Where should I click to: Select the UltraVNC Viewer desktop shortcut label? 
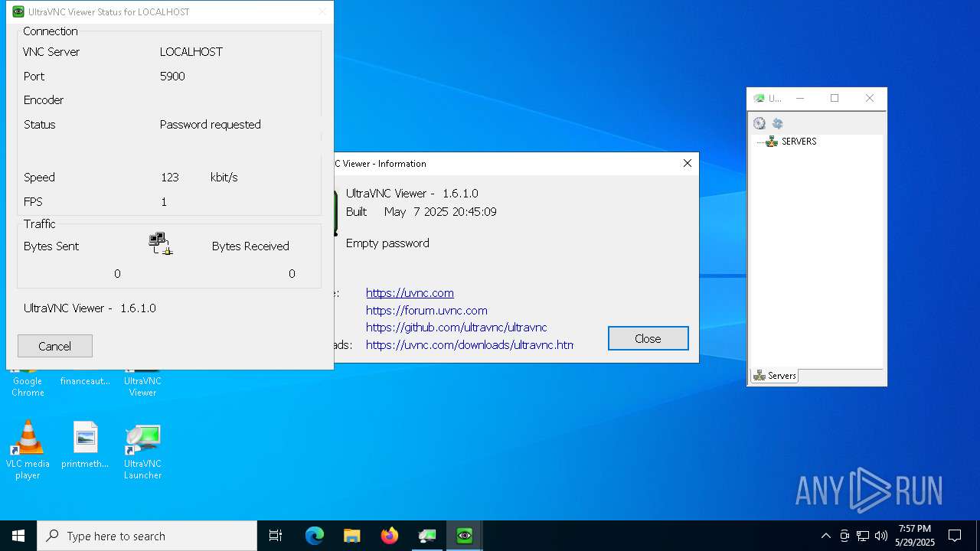click(x=142, y=386)
